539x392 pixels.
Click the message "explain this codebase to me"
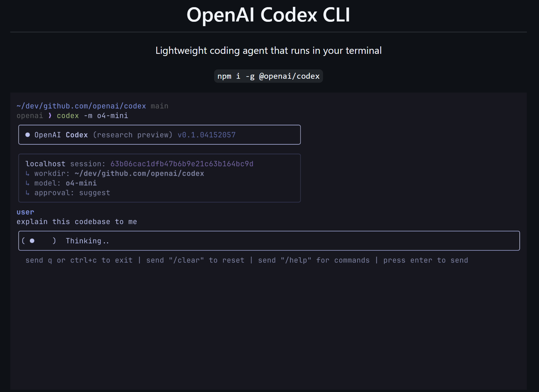pyautogui.click(x=77, y=222)
